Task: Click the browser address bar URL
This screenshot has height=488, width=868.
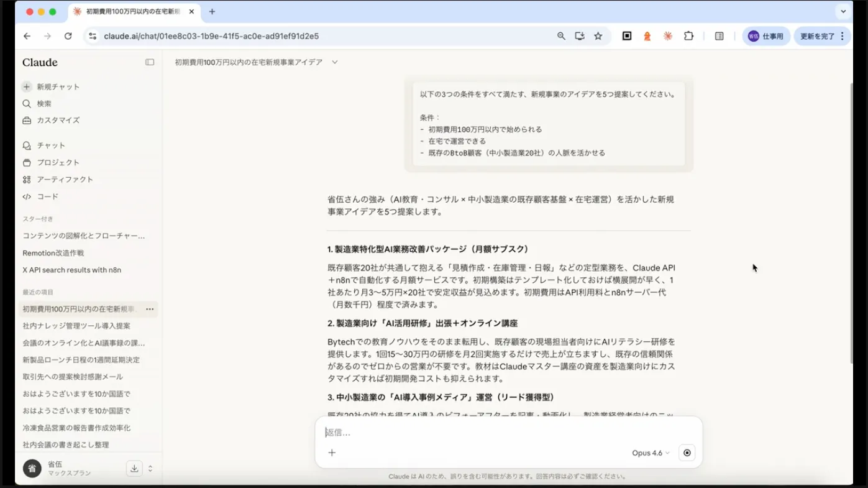Action: pos(211,36)
